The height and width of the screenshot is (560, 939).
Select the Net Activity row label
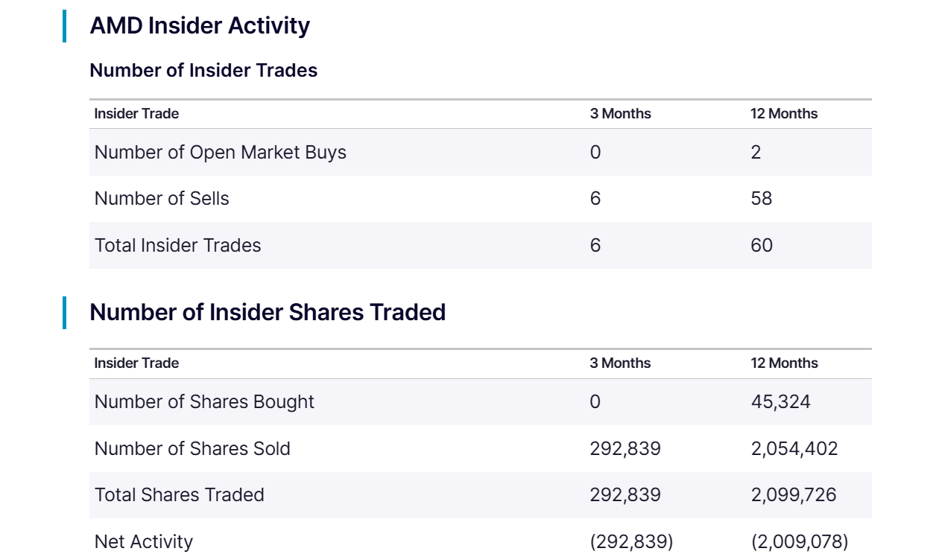click(144, 542)
